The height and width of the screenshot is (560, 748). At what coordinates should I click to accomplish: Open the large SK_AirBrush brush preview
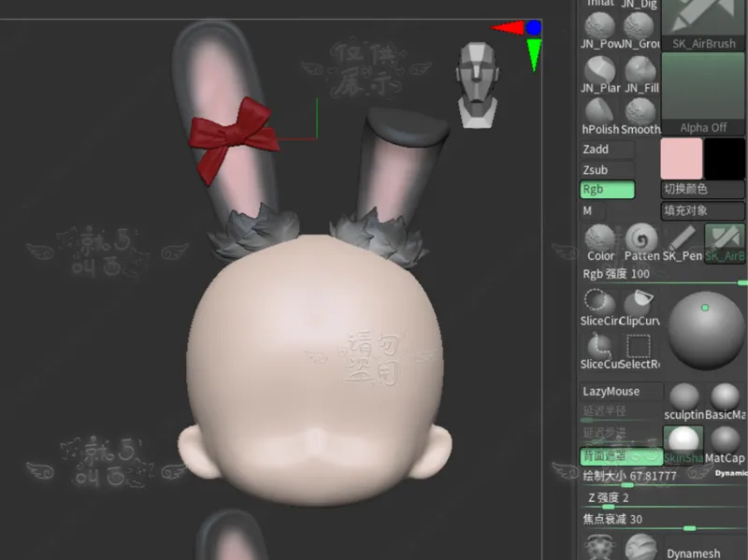point(704,25)
